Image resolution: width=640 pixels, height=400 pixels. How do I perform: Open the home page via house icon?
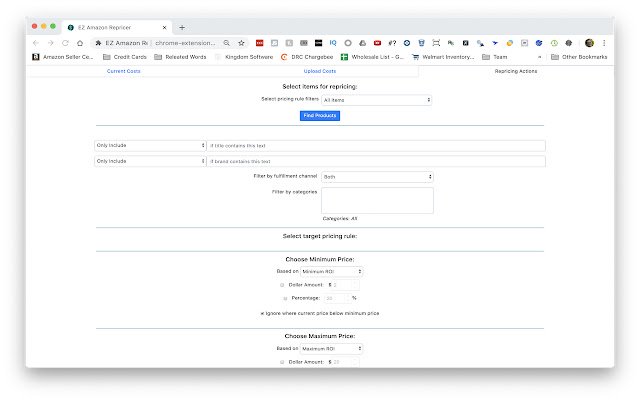[80, 43]
